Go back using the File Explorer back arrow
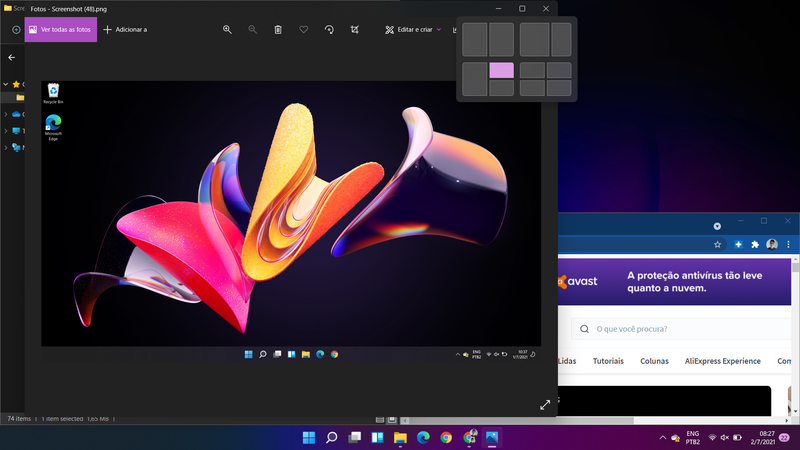This screenshot has height=450, width=800. click(11, 57)
